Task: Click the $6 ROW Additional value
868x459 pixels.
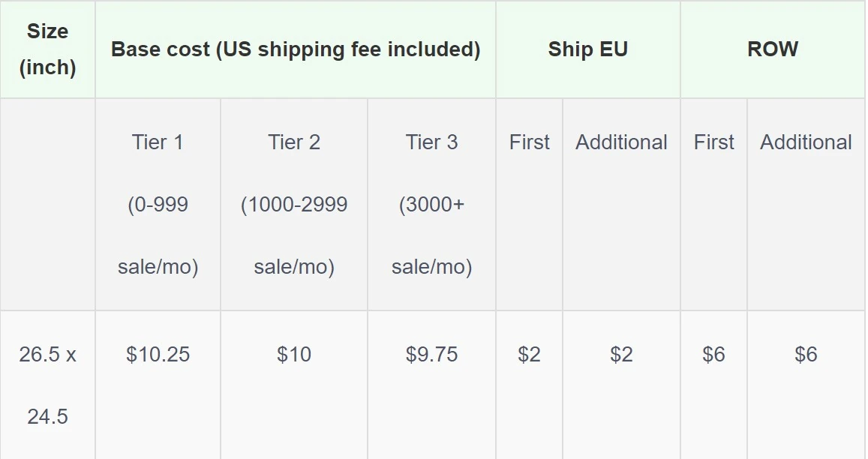Action: point(806,354)
